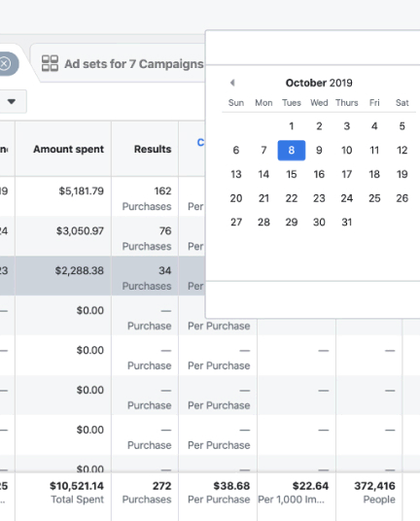Expand the dropdown arrow below the tabs

coord(12,101)
